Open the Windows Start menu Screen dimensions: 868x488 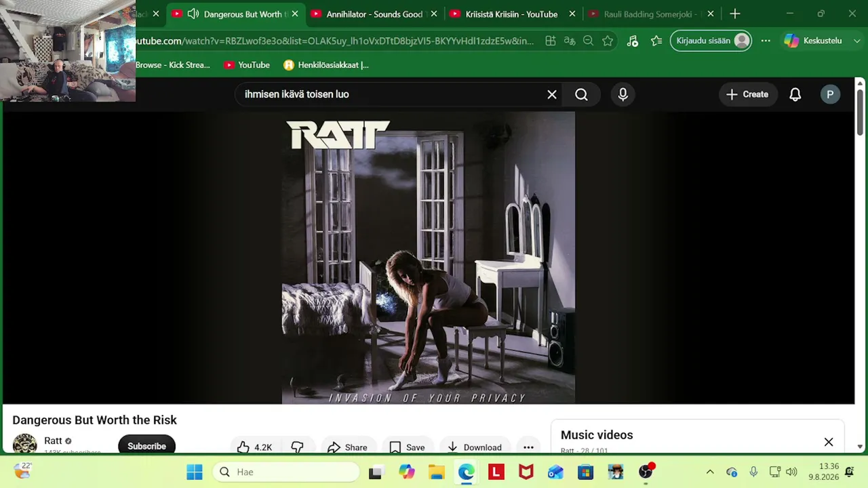pos(195,472)
